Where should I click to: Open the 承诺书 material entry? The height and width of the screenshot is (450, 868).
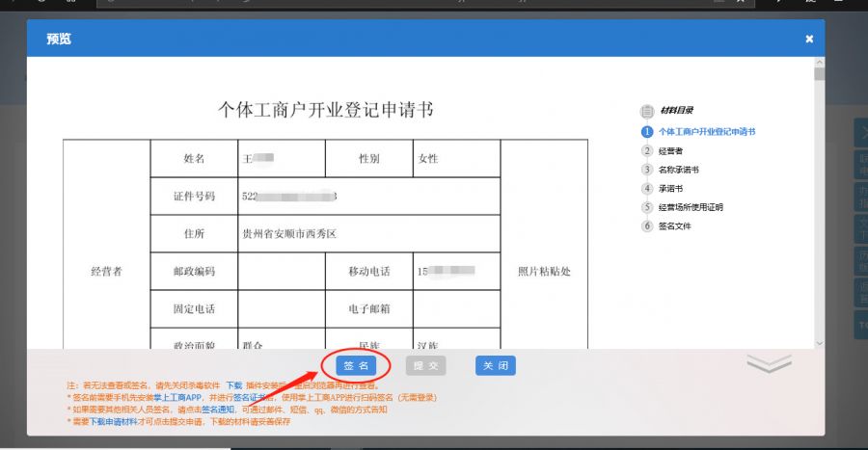670,189
